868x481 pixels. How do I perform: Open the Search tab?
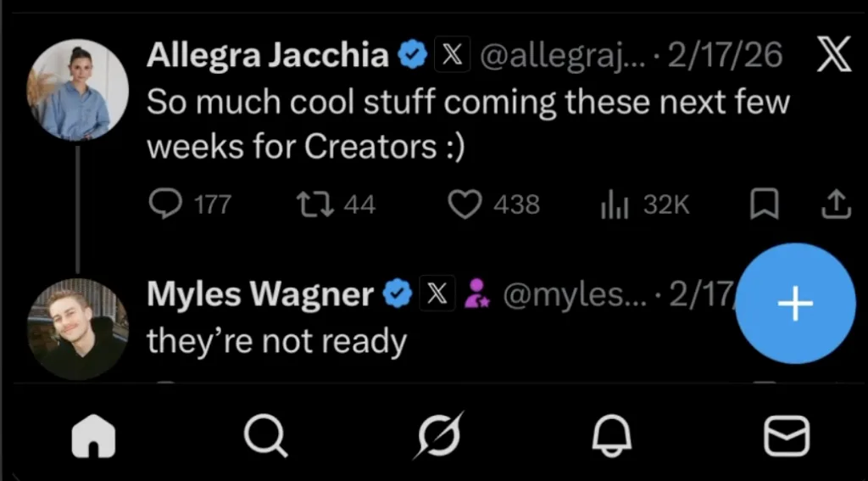point(266,436)
